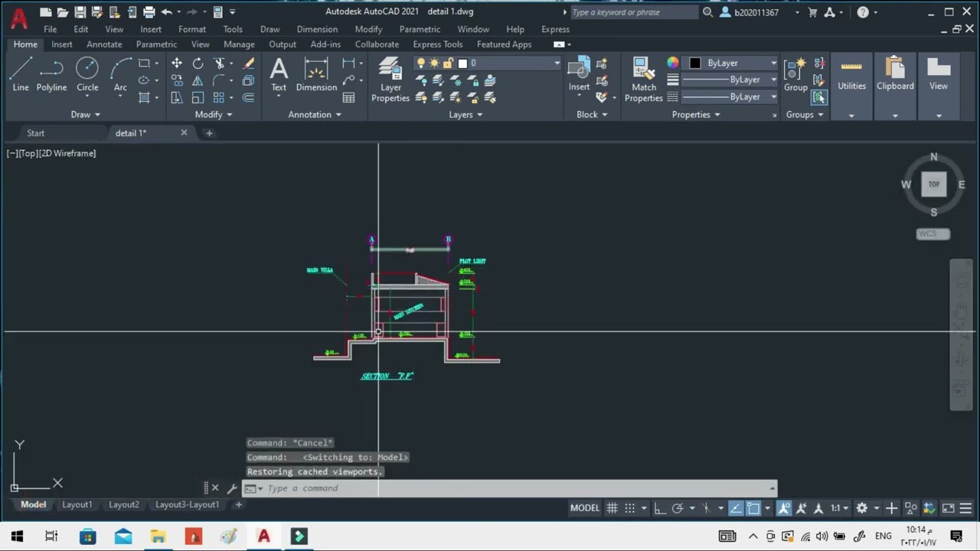Click signed-in account b202011367
This screenshot has width=980, height=551.
click(x=756, y=12)
